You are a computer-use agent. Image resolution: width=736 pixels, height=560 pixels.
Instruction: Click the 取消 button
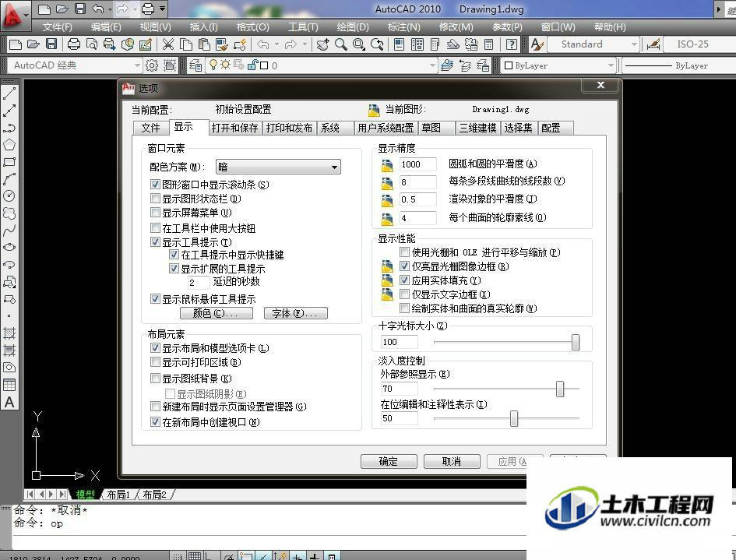(452, 461)
